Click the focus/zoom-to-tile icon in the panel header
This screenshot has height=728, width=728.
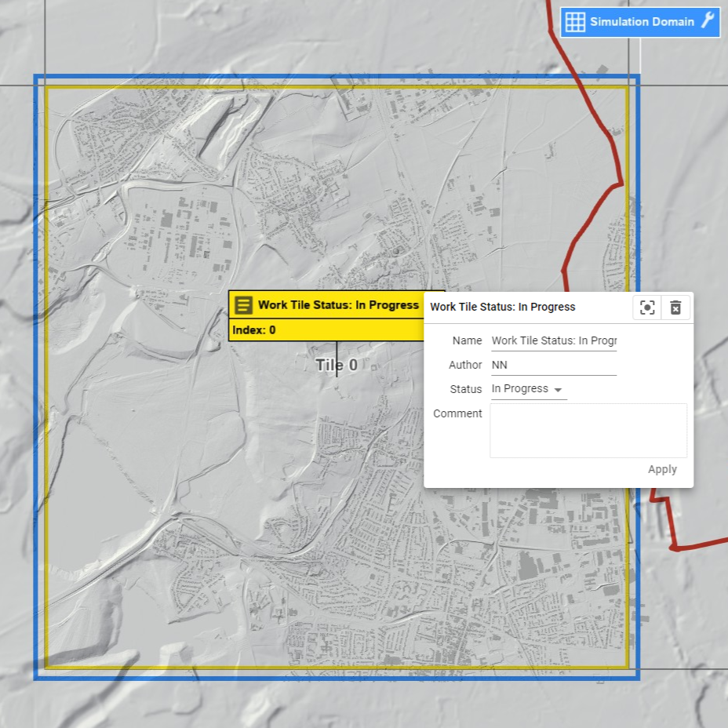pos(647,308)
